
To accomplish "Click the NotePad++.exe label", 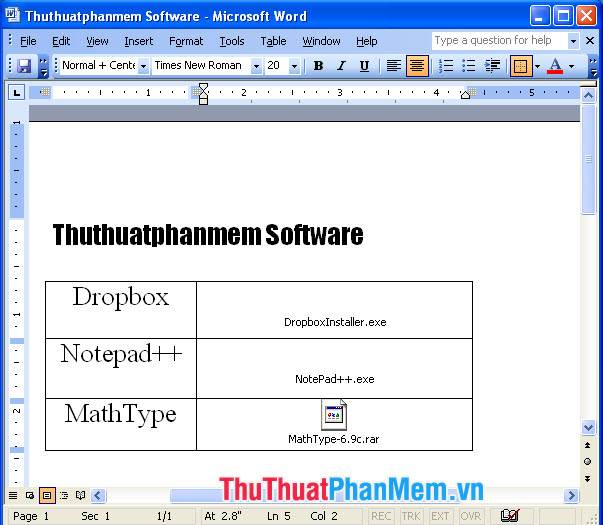I will [335, 379].
